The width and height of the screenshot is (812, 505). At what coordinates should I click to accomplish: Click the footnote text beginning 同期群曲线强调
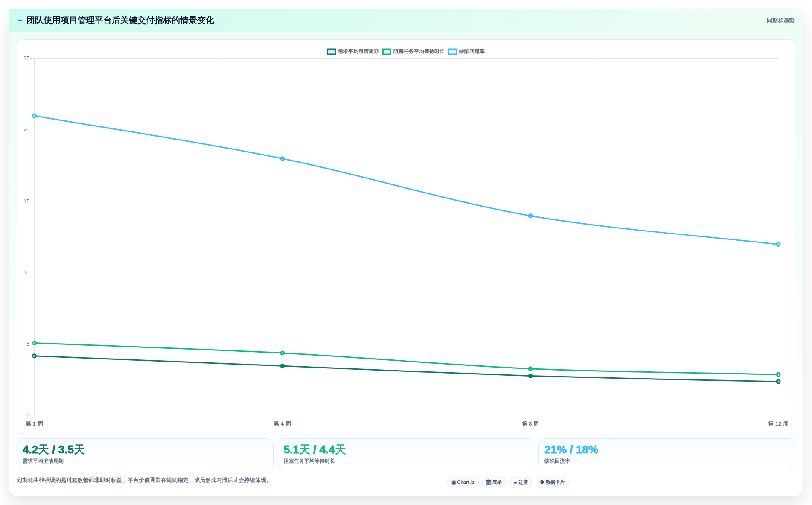[144, 480]
